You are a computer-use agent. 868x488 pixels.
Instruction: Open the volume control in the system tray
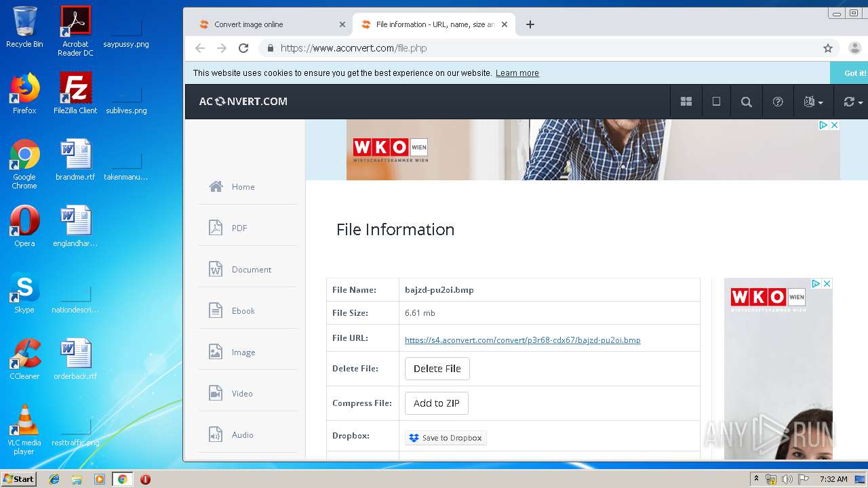[x=787, y=479]
